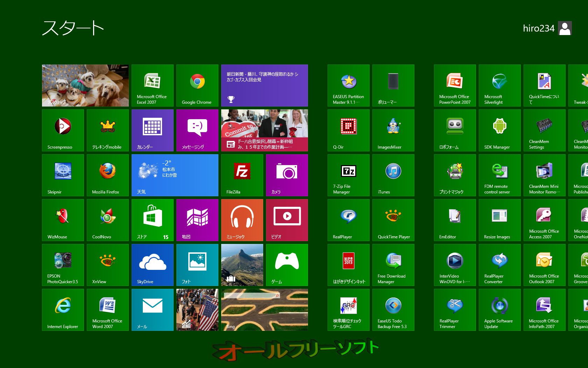Launch ロボフォーム tile
588x368 pixels.
(455, 130)
